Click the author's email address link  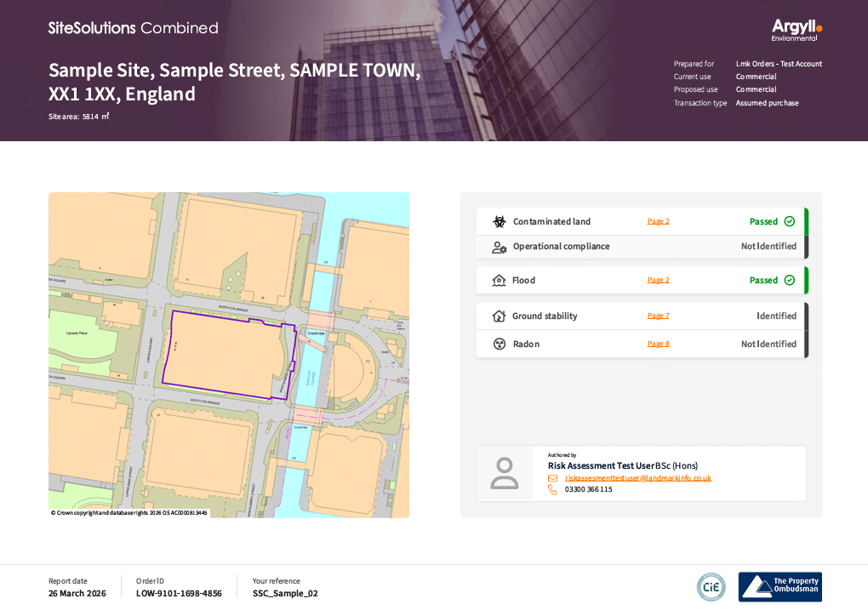(637, 478)
